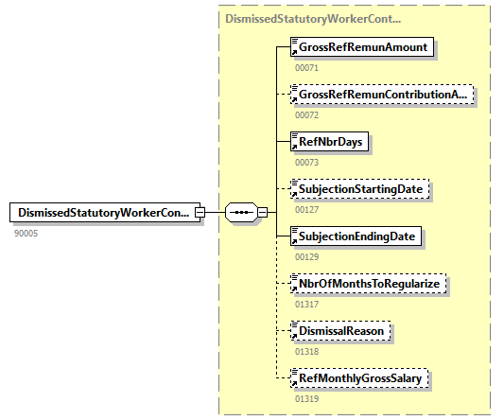
Task: Select the SubjectionStartingDate element
Action: (x=359, y=189)
